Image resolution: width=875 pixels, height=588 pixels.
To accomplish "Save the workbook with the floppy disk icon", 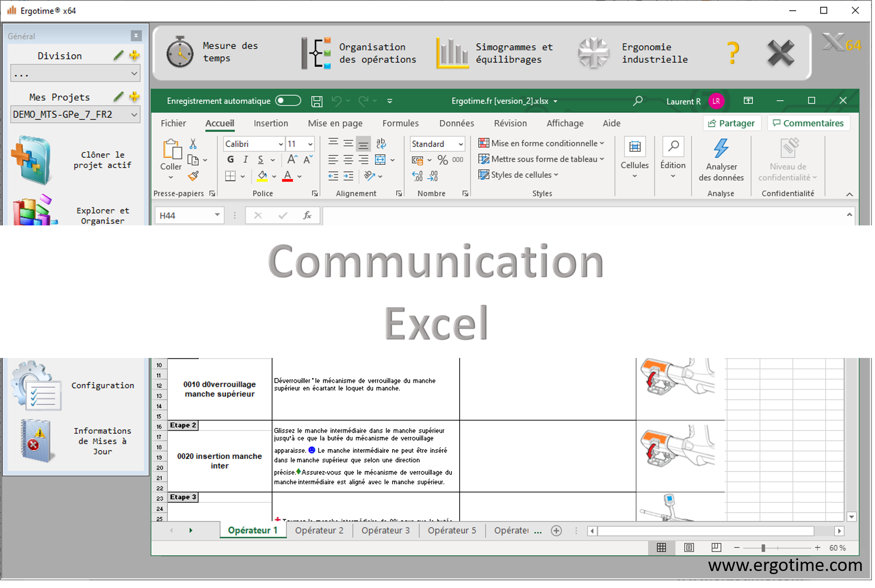I will point(317,101).
